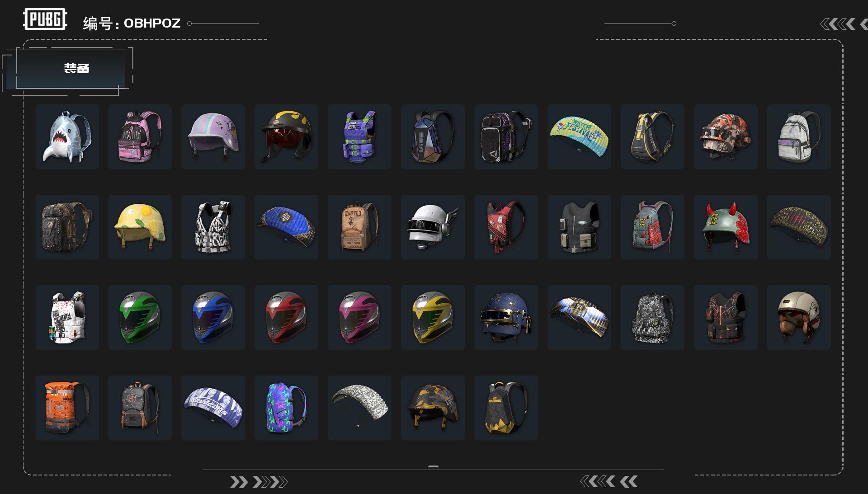Click the red devil-horned green helmet

(726, 227)
